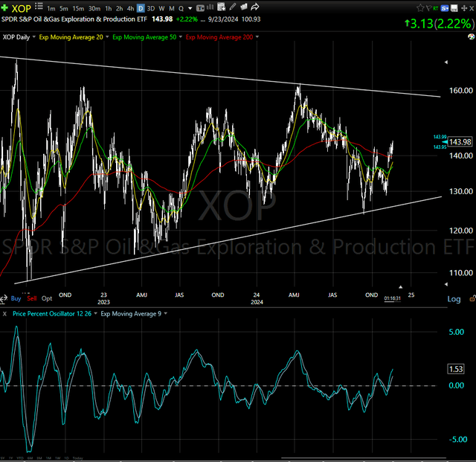476x462 pixels.
Task: Select the pencil drawing tool
Action: pos(233,7)
